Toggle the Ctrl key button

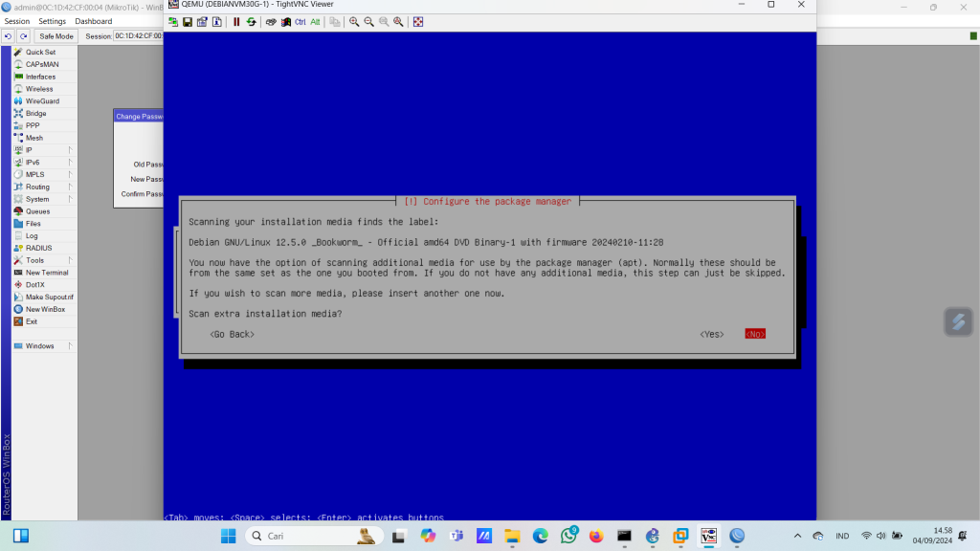(300, 22)
